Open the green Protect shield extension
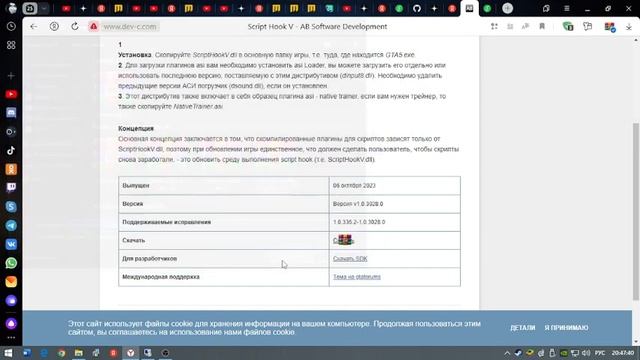Viewport: 640px width, 360px height. click(568, 27)
